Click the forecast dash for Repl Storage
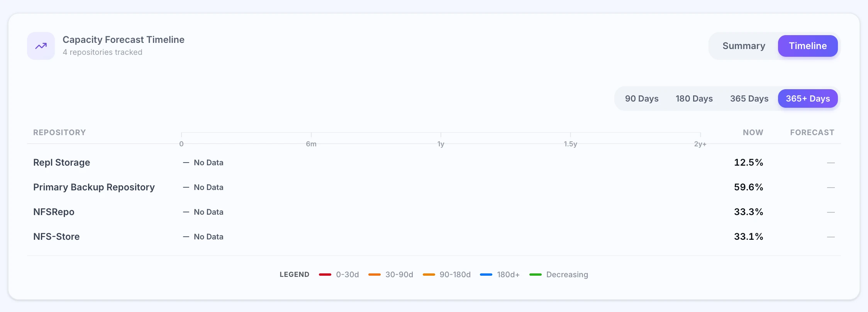This screenshot has height=312, width=868. click(831, 163)
